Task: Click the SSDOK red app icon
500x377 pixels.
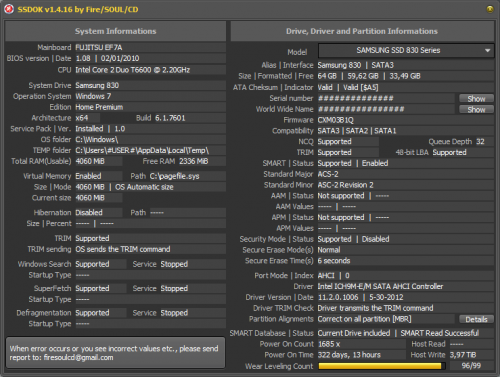Action: (x=9, y=9)
